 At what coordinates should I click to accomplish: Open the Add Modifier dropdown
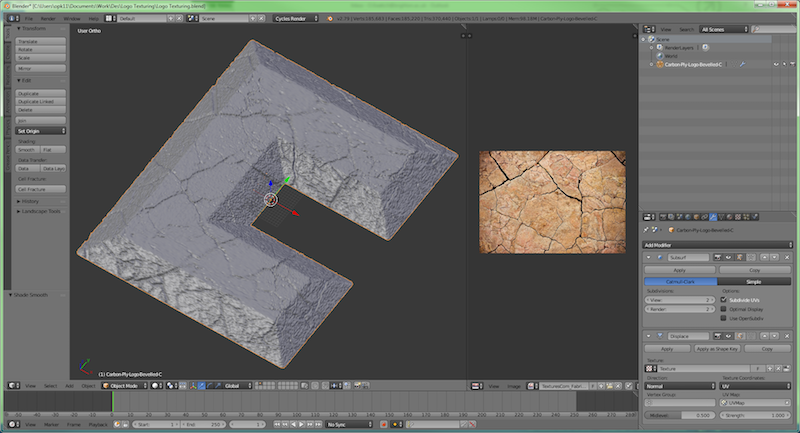point(718,244)
